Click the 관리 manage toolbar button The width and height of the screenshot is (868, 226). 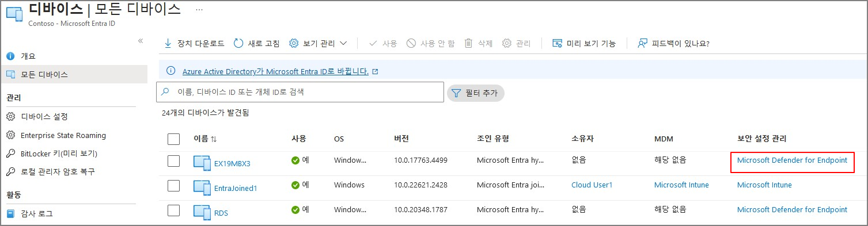pos(516,43)
